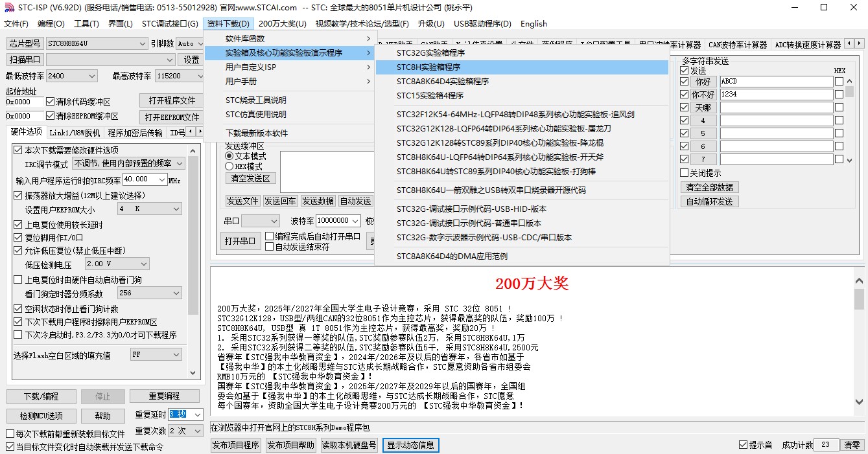Select STC烧录工具说明 menu item
This screenshot has width=868, height=454.
289,100
